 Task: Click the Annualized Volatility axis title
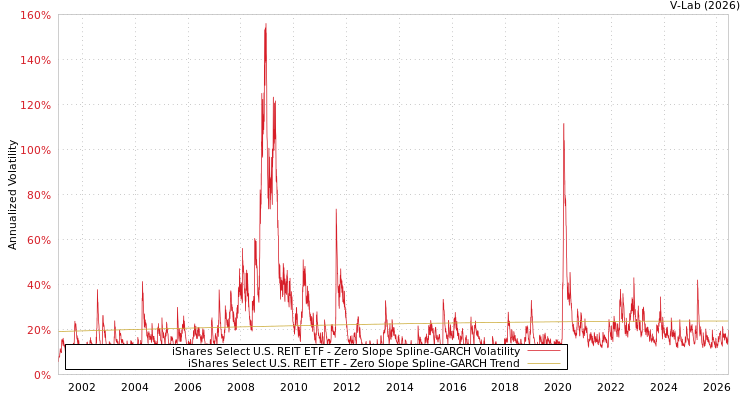12,195
